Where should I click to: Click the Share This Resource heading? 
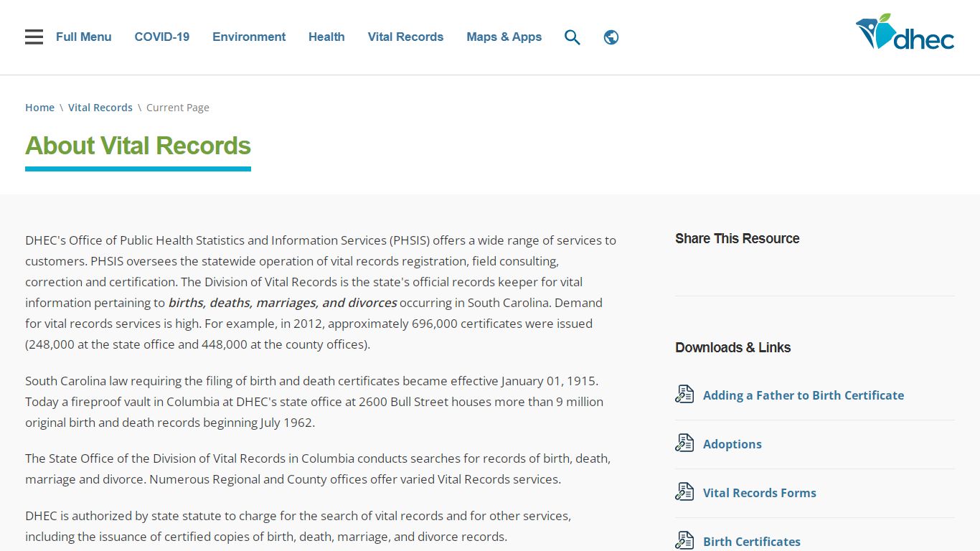tap(738, 239)
